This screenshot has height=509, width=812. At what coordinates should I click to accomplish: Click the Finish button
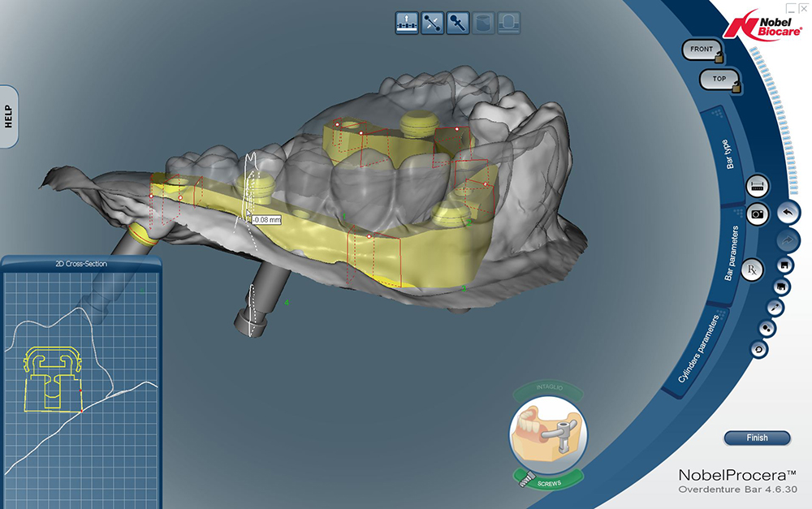[x=757, y=438]
